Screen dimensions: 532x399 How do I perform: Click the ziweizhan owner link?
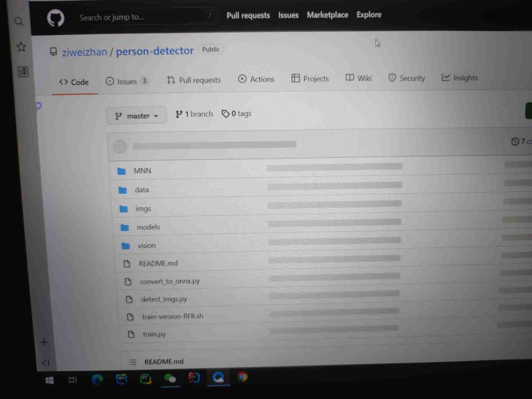click(84, 52)
